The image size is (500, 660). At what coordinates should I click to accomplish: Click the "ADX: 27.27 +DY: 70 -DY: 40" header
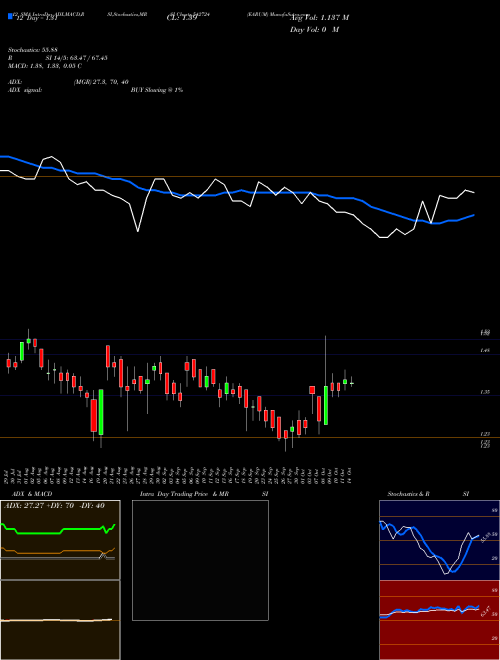click(54, 506)
